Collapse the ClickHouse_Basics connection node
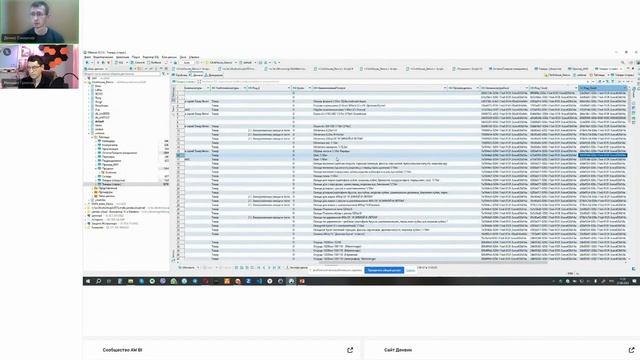This screenshot has width=640, height=360. (86, 82)
